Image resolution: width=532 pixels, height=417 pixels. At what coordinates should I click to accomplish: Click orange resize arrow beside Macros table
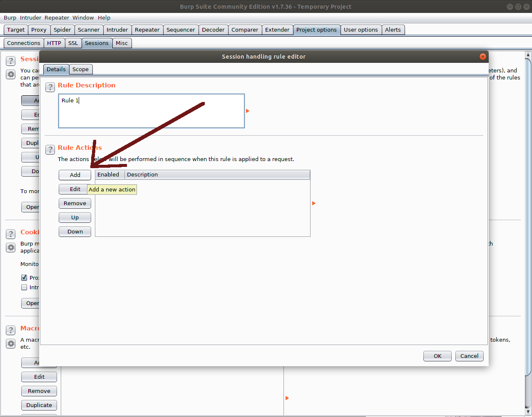pyautogui.click(x=287, y=398)
